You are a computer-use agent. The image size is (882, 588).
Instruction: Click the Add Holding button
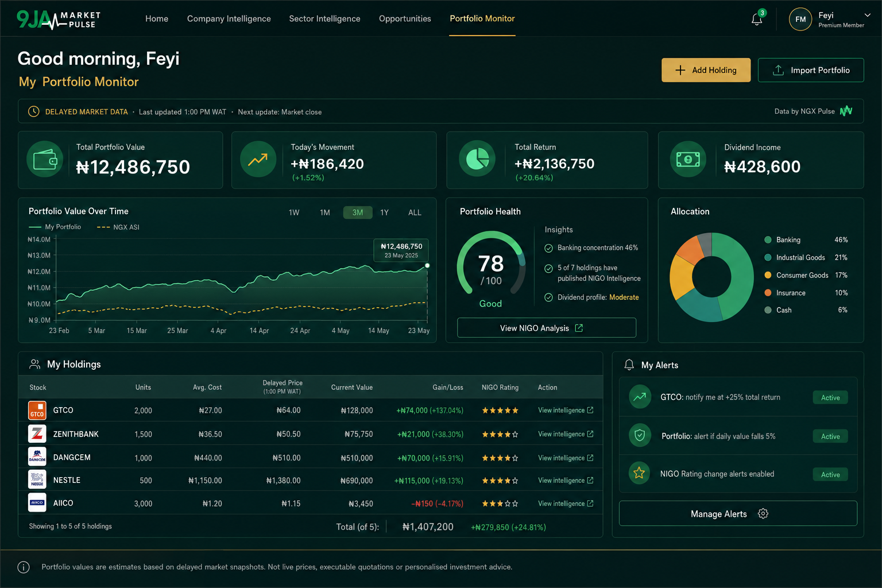coord(706,70)
